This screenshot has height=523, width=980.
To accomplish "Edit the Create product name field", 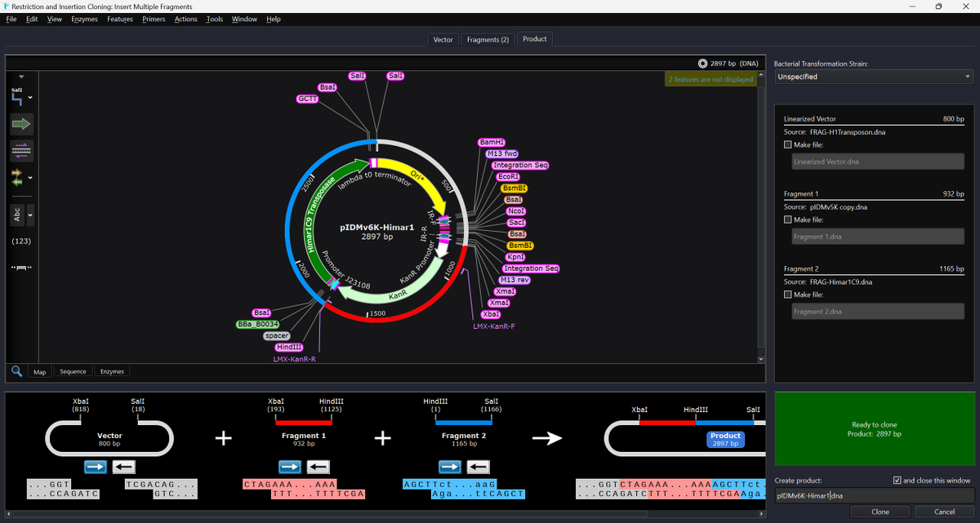I will [x=874, y=495].
